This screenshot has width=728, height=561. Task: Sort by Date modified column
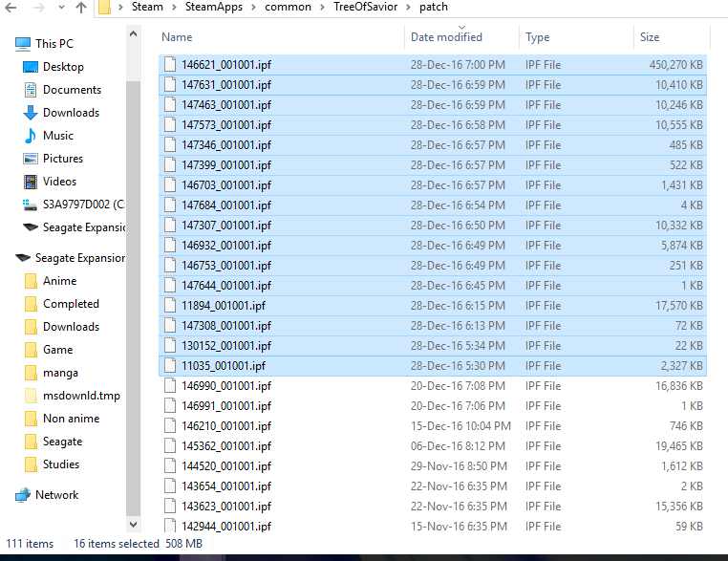(x=446, y=37)
